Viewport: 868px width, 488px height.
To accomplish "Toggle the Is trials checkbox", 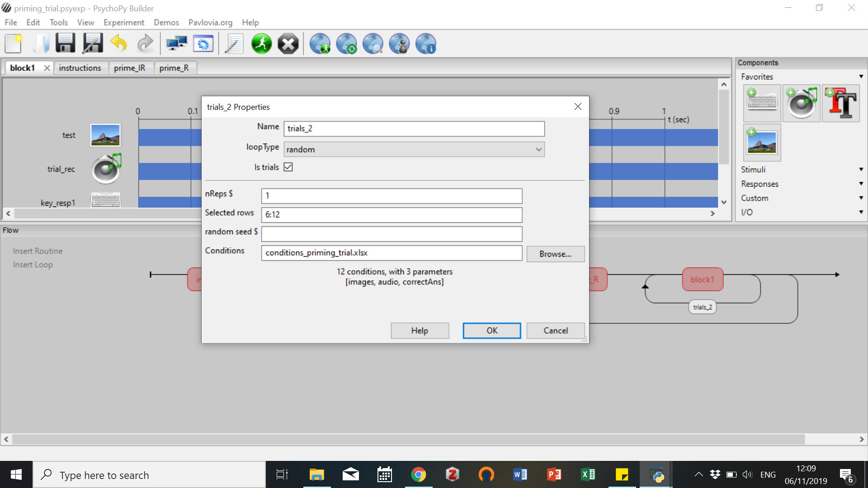I will click(288, 167).
